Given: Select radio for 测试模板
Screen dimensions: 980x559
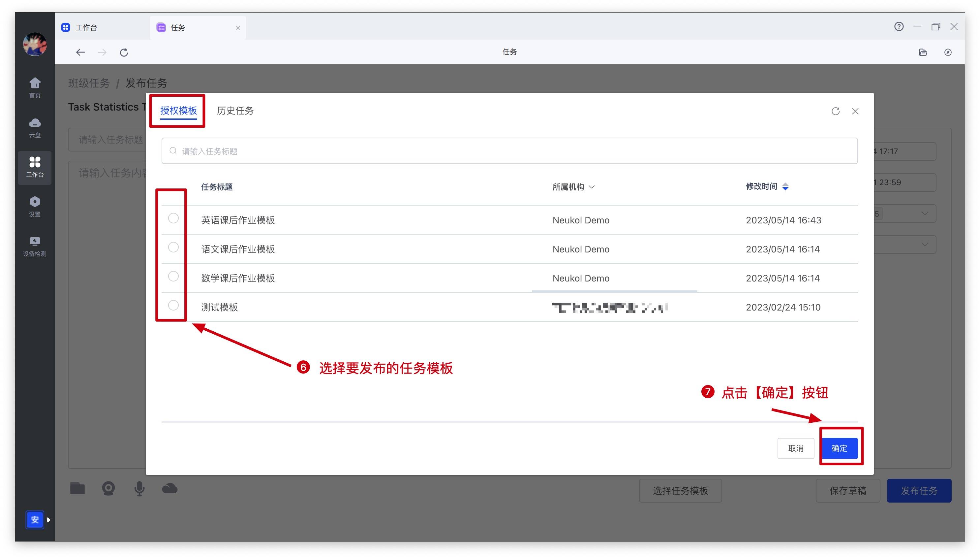Looking at the screenshot, I should (x=173, y=305).
